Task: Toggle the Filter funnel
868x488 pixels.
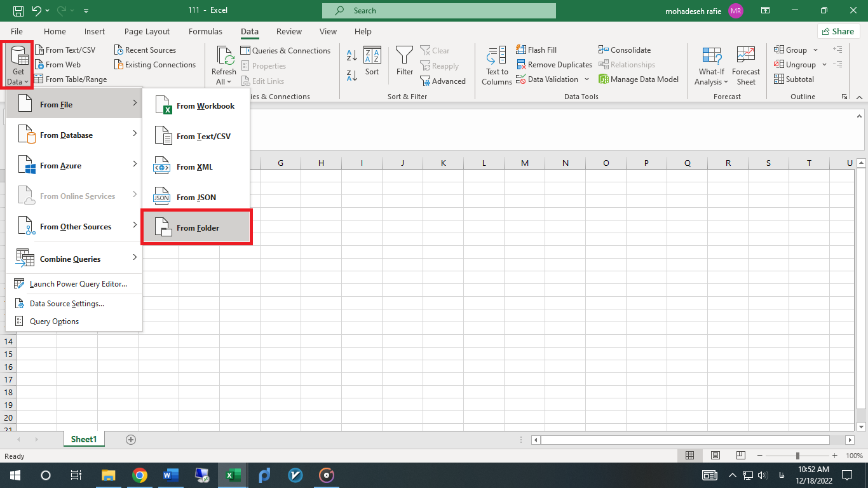Action: pos(405,62)
